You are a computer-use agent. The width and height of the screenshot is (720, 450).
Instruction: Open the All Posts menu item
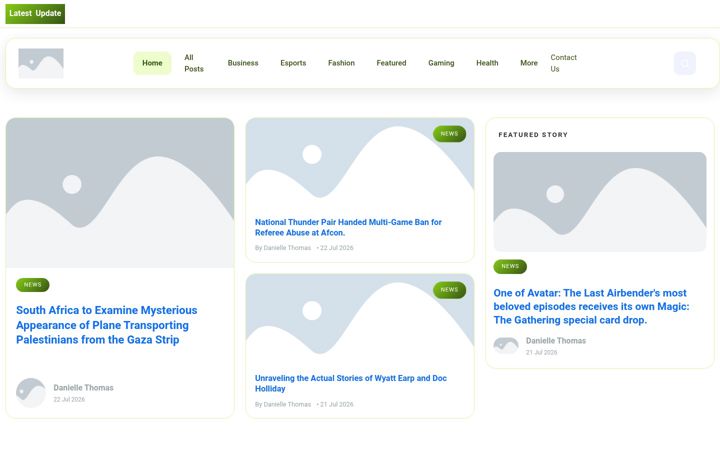click(194, 63)
